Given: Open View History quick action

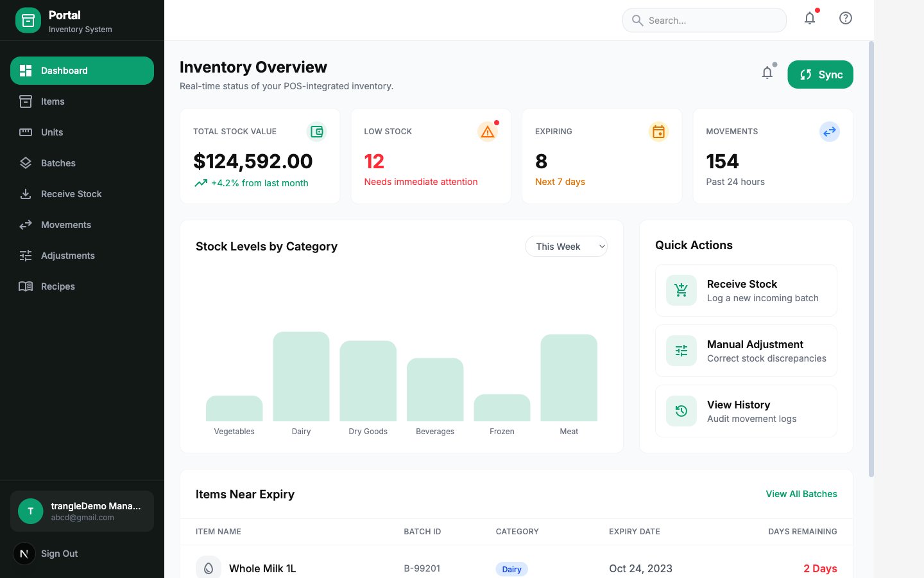Looking at the screenshot, I should (x=746, y=411).
